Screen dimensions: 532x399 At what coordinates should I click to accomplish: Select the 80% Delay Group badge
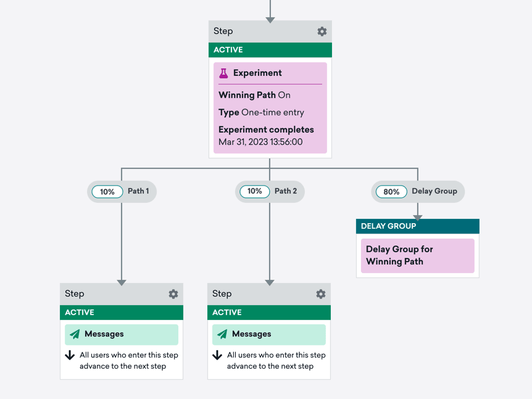pyautogui.click(x=391, y=192)
